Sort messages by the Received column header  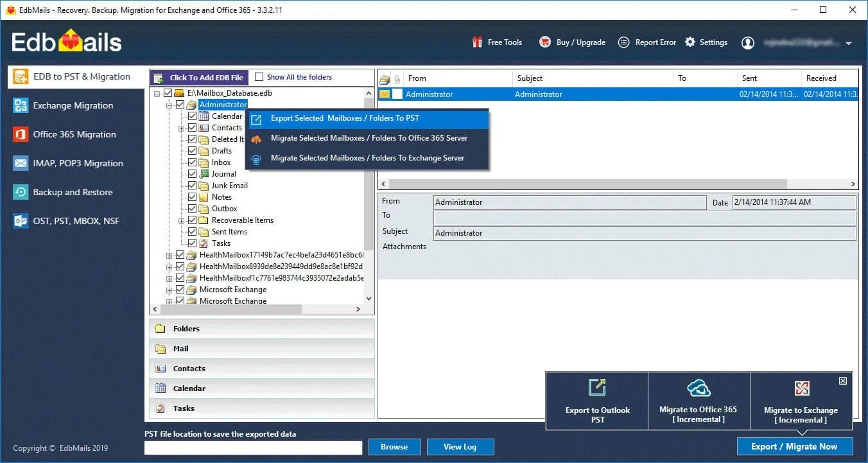829,78
